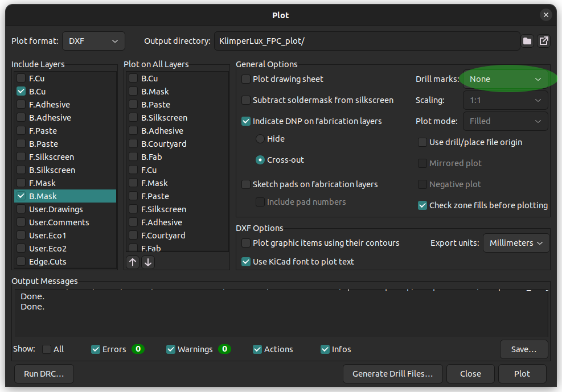
Task: Enable F.Silkscreen in Include Layers
Action: tap(21, 157)
